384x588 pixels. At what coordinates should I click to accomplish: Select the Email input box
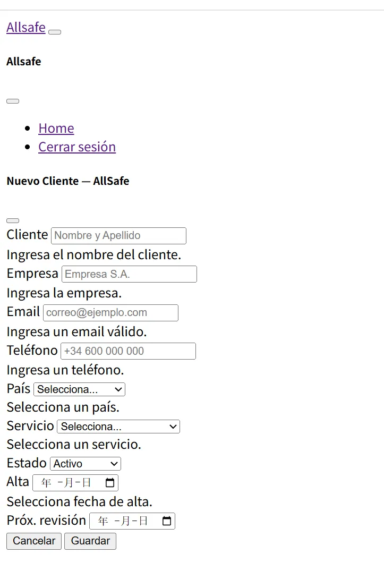click(x=110, y=313)
